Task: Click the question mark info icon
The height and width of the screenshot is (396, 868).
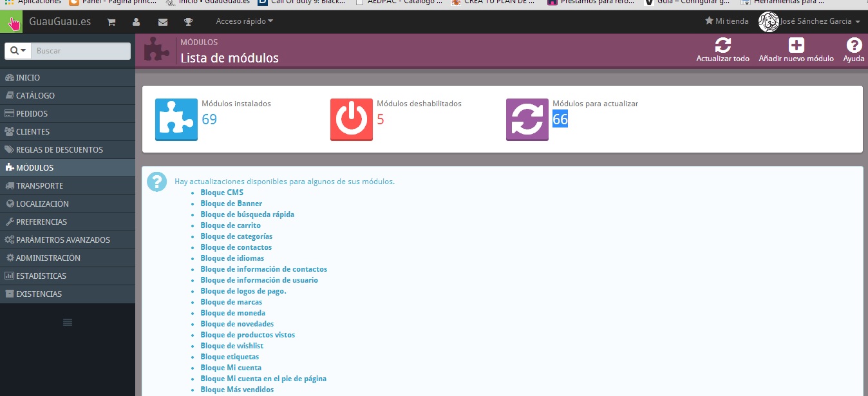Action: tap(157, 182)
